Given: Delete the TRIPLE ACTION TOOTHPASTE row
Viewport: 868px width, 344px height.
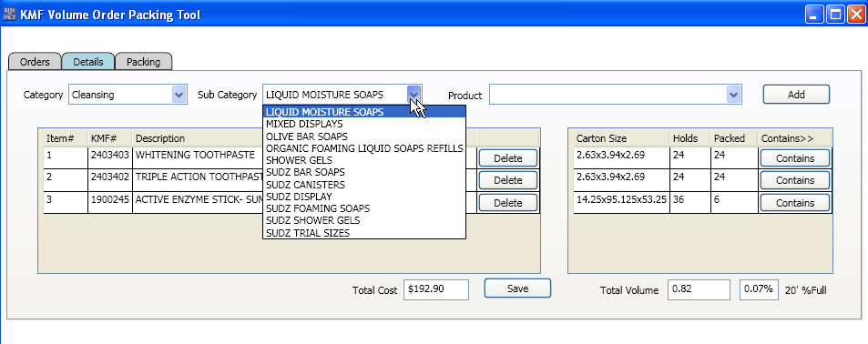Looking at the screenshot, I should (x=507, y=180).
